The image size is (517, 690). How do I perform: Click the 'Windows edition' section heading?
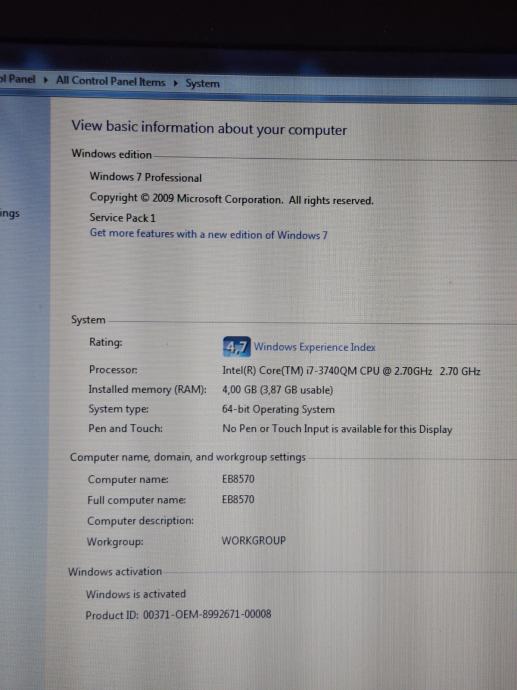[112, 154]
